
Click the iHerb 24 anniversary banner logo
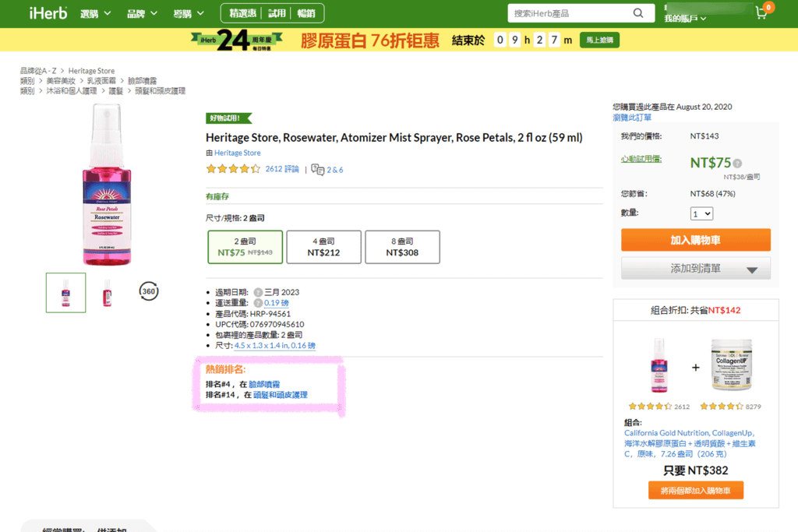coord(237,40)
